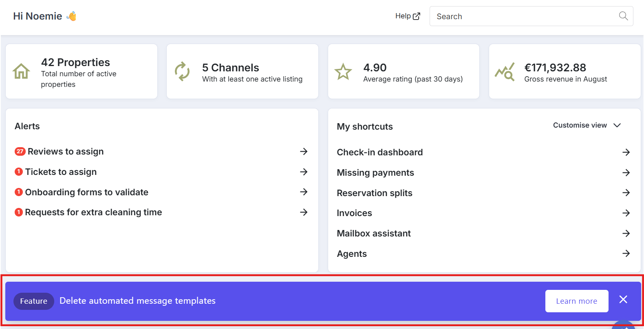
Task: Click the arrow for Check-in dashboard
Action: click(x=626, y=152)
